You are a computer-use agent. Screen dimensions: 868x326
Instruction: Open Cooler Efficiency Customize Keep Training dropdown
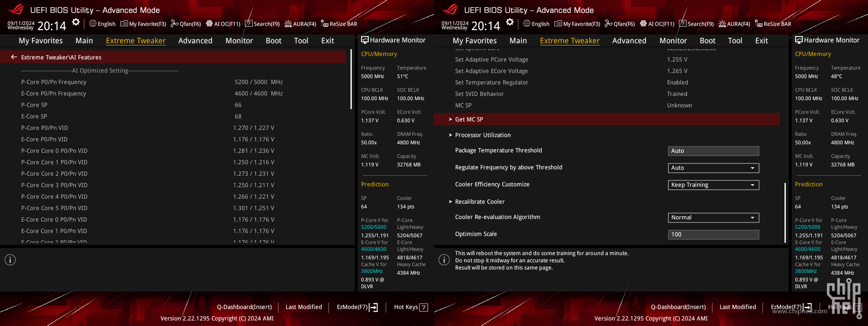coord(713,185)
